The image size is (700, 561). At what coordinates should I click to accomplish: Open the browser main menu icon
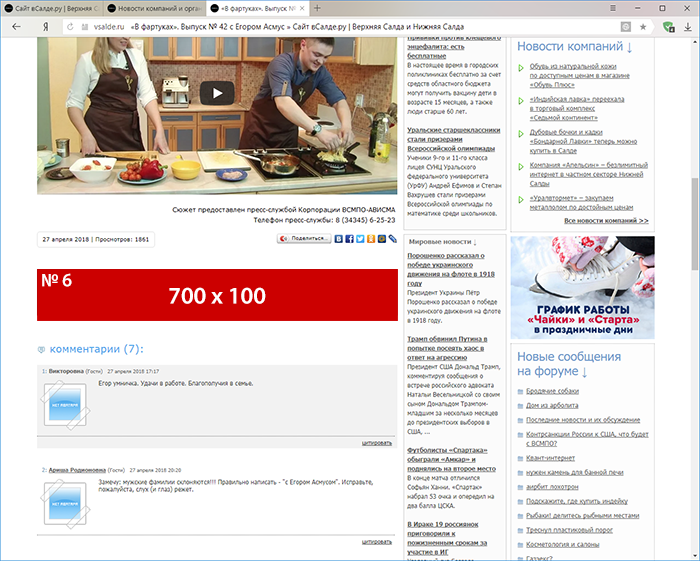click(613, 8)
